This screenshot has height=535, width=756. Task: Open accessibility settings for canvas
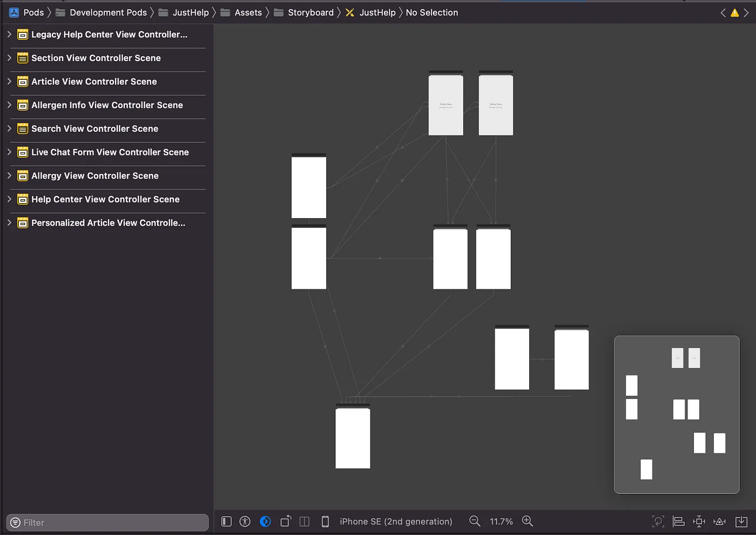point(245,521)
